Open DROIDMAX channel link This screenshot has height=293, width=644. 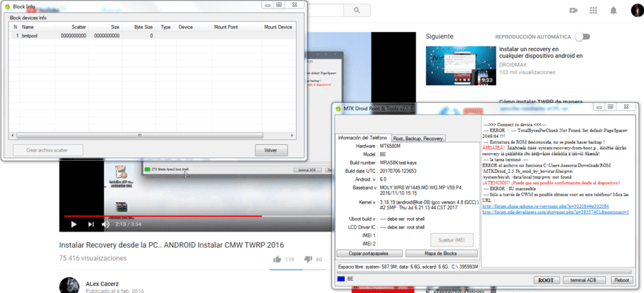pyautogui.click(x=513, y=65)
